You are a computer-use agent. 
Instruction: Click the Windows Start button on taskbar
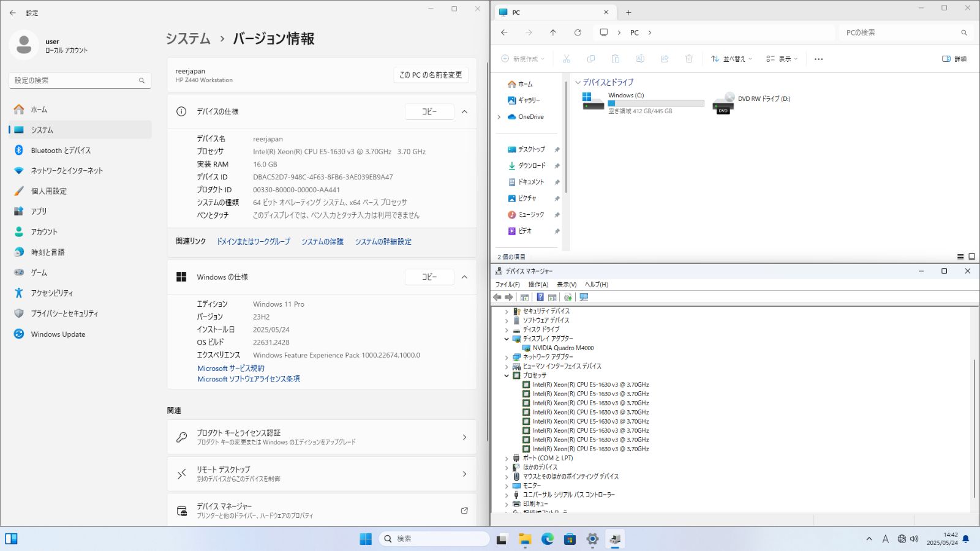coord(366,539)
